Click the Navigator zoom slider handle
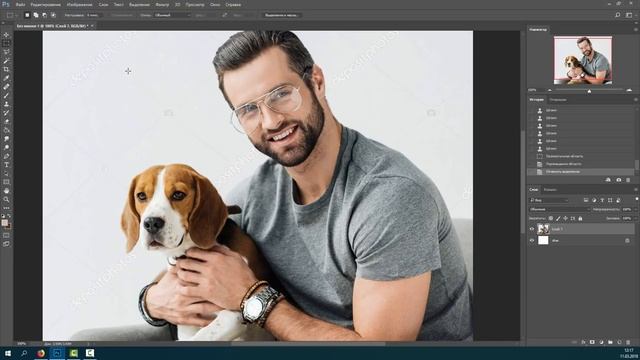 pos(589,91)
